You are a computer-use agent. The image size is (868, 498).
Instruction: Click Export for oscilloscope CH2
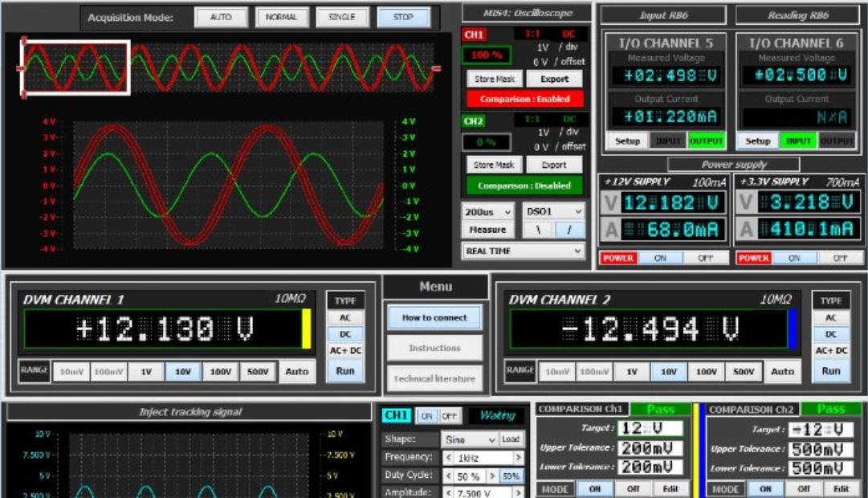tap(554, 165)
